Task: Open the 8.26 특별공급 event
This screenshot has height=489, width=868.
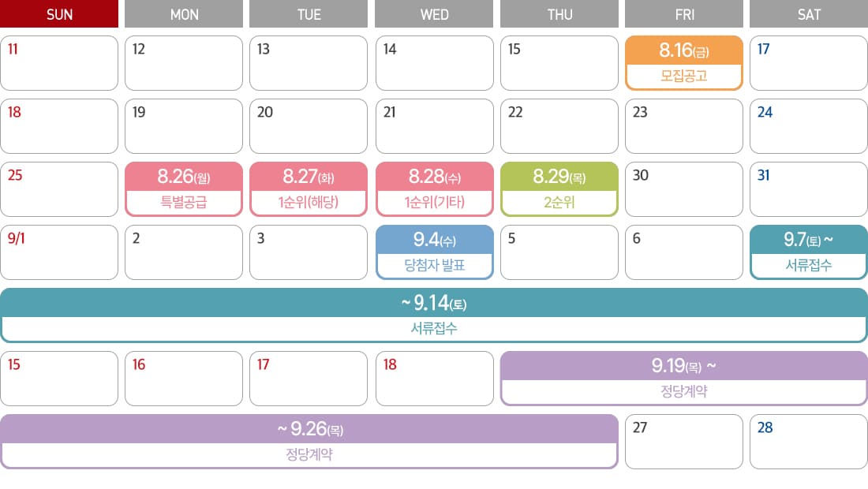Action: click(184, 189)
